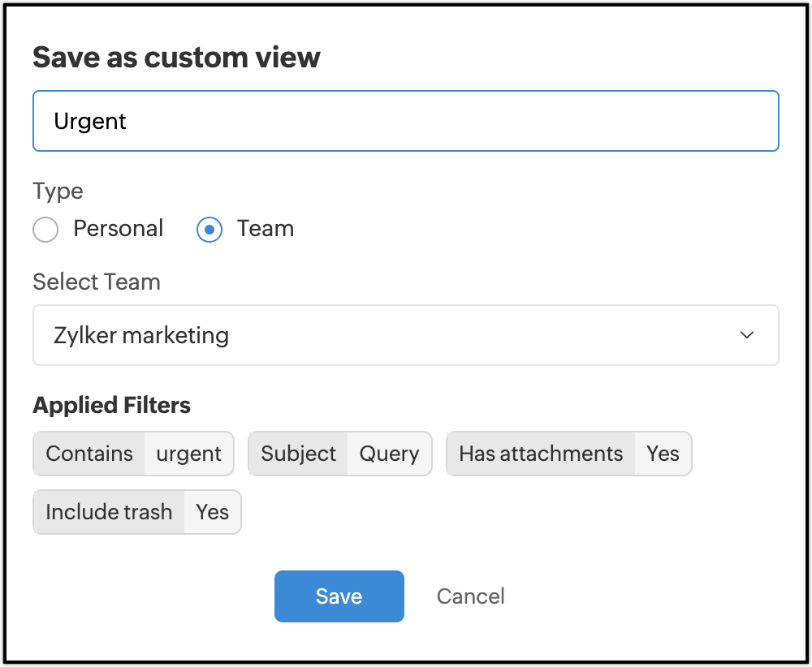Screen dimensions: 812x667
Task: Select the Personal radio button
Action: tap(45, 230)
